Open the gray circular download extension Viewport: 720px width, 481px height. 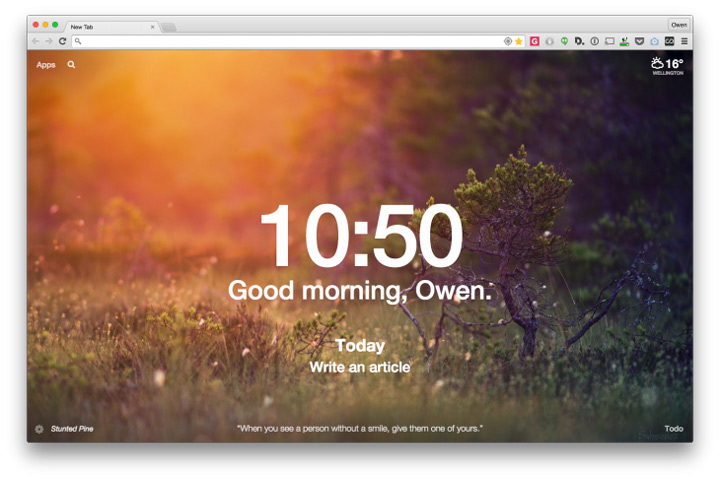[x=550, y=41]
